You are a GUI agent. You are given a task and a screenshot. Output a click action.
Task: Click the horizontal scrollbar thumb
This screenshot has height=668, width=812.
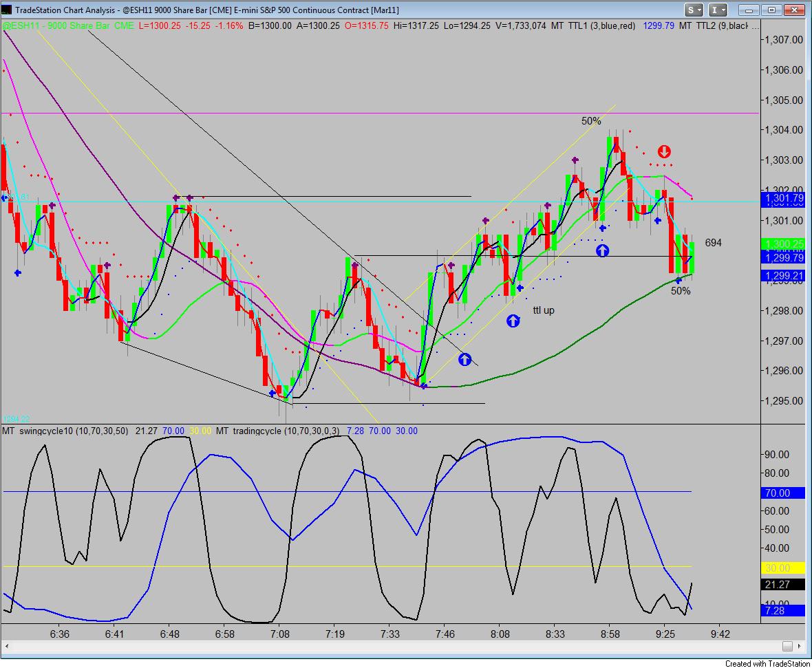pyautogui.click(x=787, y=646)
